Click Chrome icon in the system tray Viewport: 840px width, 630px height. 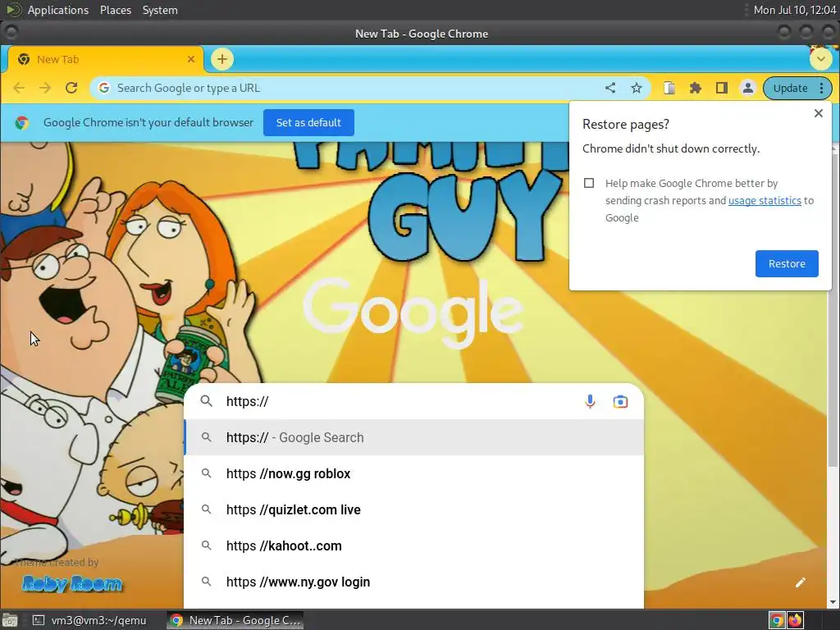[x=777, y=620]
